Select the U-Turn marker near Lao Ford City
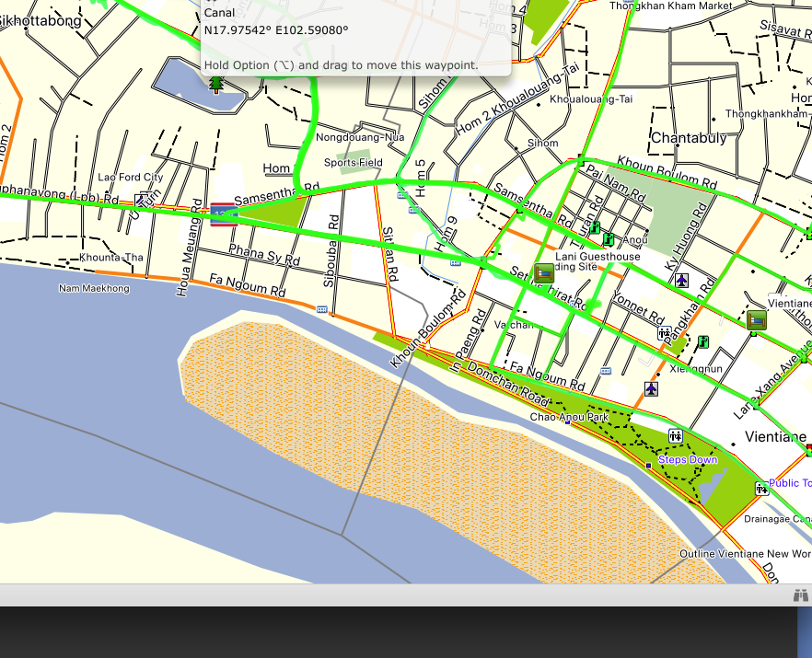 click(140, 199)
